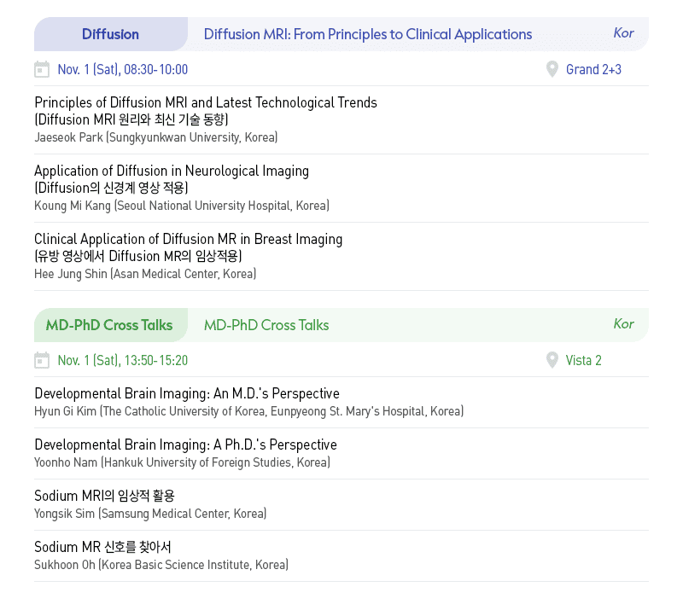This screenshot has width=683, height=616.
Task: Click the calendar icon beside 13:50-15:20
Action: pyautogui.click(x=42, y=360)
